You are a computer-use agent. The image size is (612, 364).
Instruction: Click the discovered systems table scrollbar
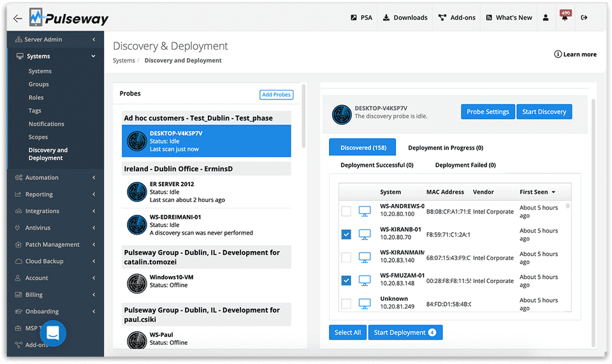567,206
